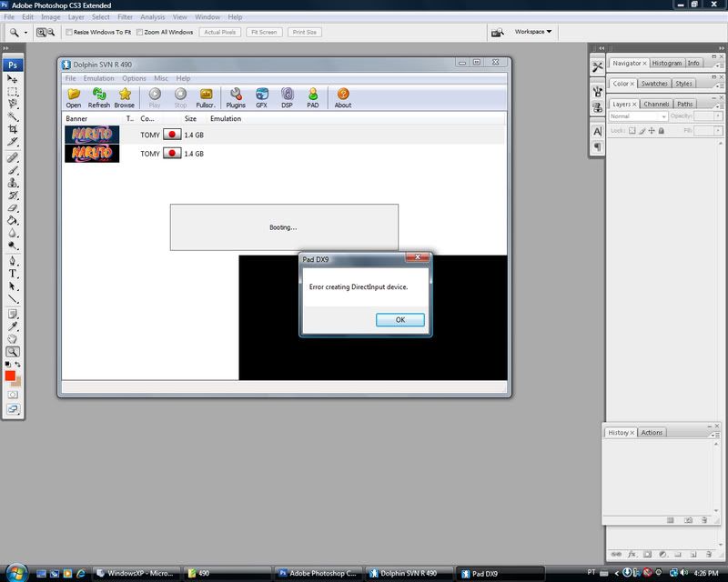Screen dimensions: 728x582
Task: Select the Type tool
Action: (x=13, y=274)
